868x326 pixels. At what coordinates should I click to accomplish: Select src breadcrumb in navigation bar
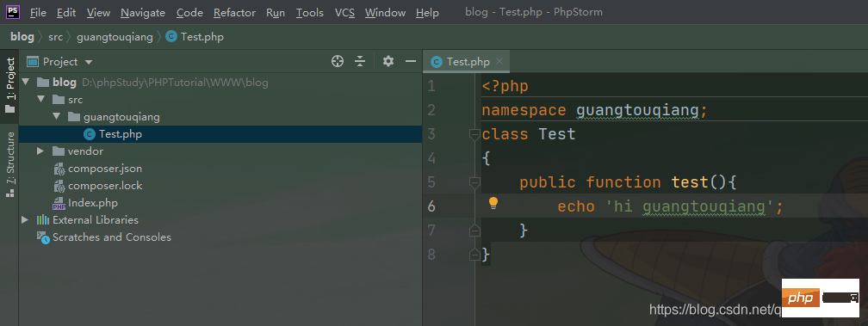(x=55, y=37)
